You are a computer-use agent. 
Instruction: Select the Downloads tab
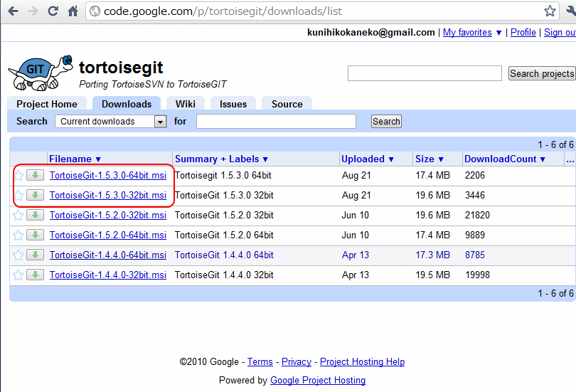(x=127, y=104)
